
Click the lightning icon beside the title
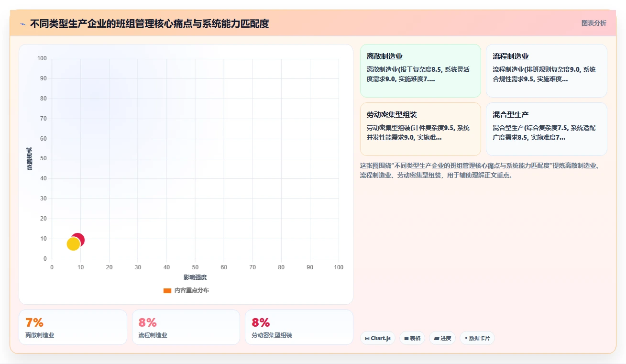(x=22, y=23)
